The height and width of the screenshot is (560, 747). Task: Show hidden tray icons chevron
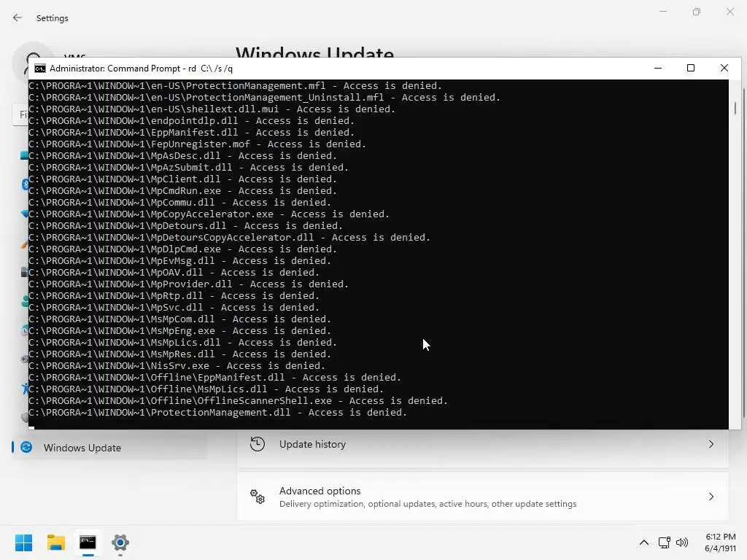(643, 542)
